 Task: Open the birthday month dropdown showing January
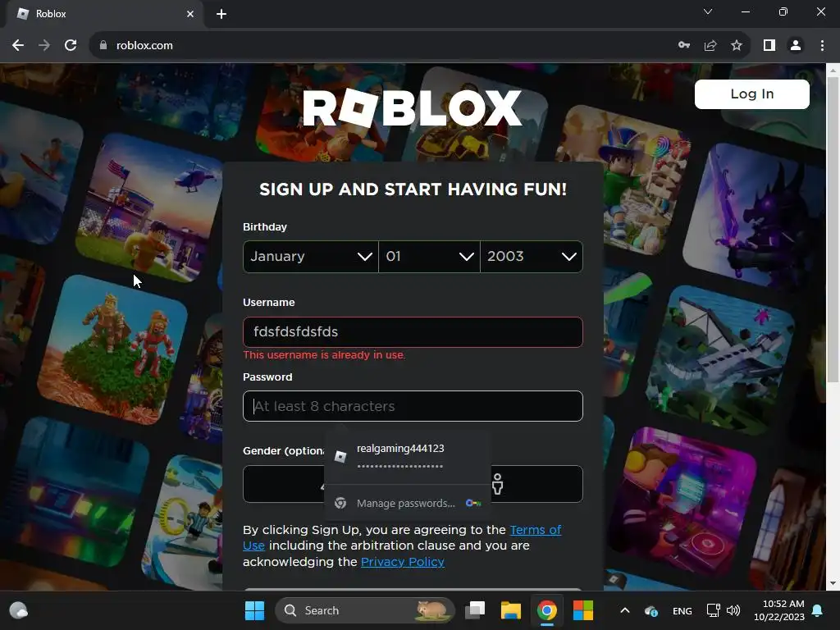pyautogui.click(x=311, y=257)
